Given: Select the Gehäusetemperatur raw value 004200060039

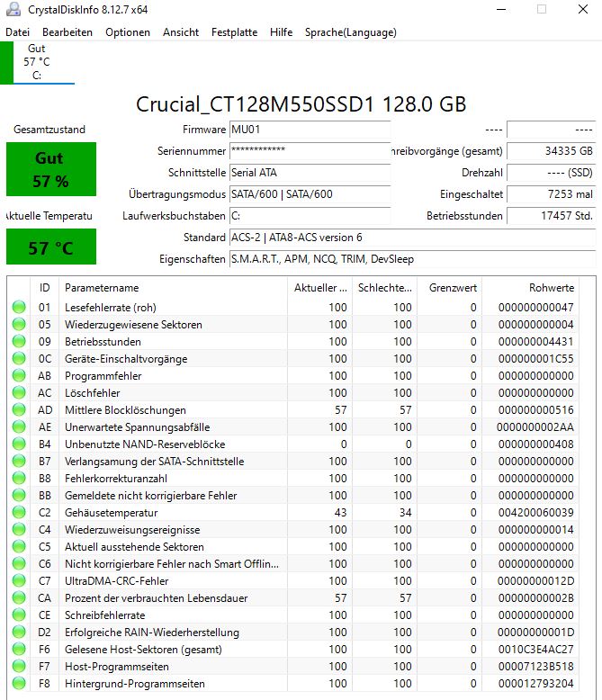Looking at the screenshot, I should tap(536, 513).
